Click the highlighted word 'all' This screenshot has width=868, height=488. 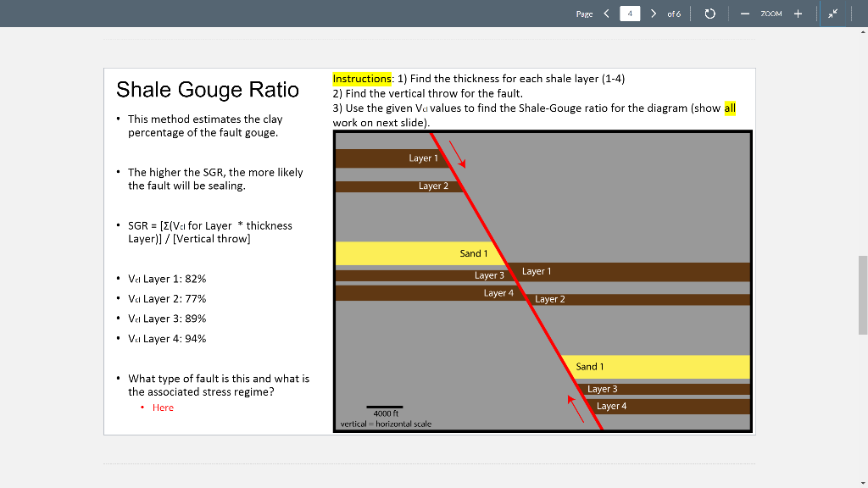tap(729, 108)
